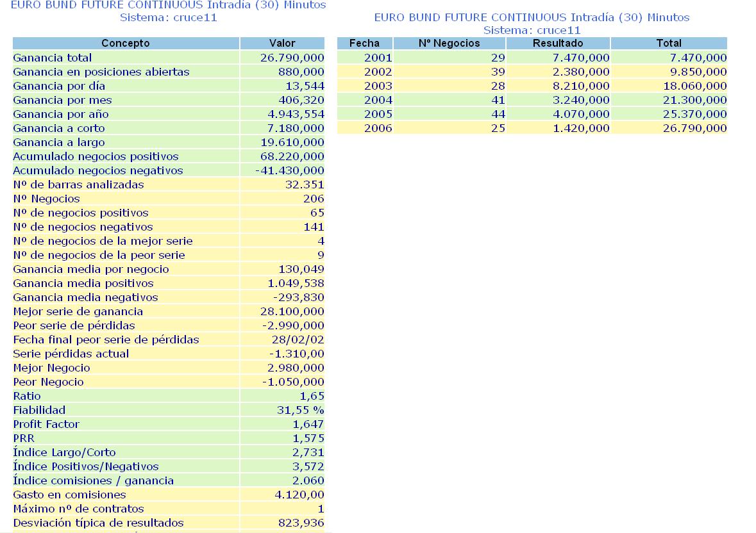756x533 pixels.
Task: Click the Ganancia por mes value 406,320
Action: (301, 100)
